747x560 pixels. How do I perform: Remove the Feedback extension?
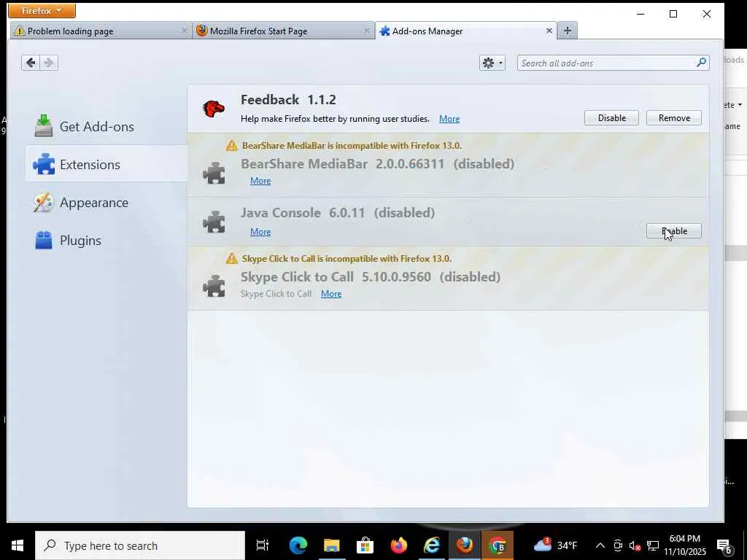point(673,117)
